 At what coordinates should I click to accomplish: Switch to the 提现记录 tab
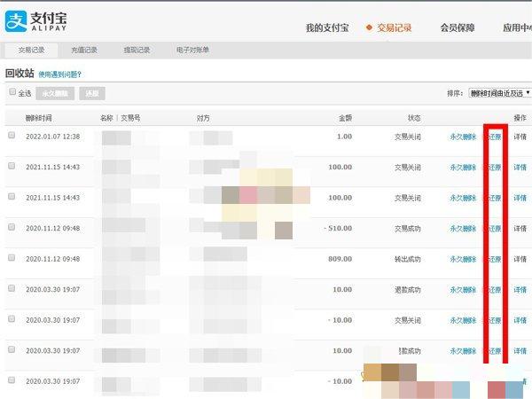click(x=136, y=50)
